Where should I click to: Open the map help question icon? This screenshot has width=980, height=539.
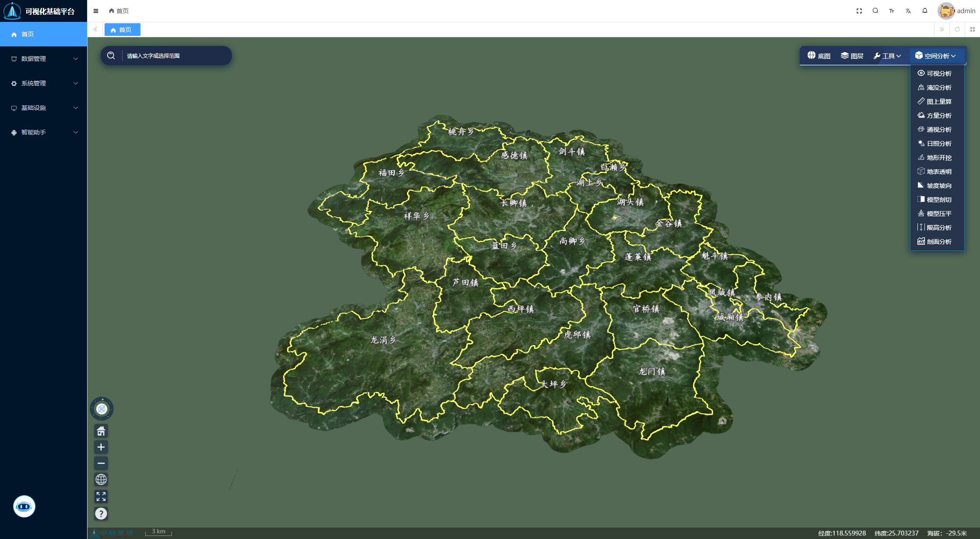pyautogui.click(x=101, y=514)
